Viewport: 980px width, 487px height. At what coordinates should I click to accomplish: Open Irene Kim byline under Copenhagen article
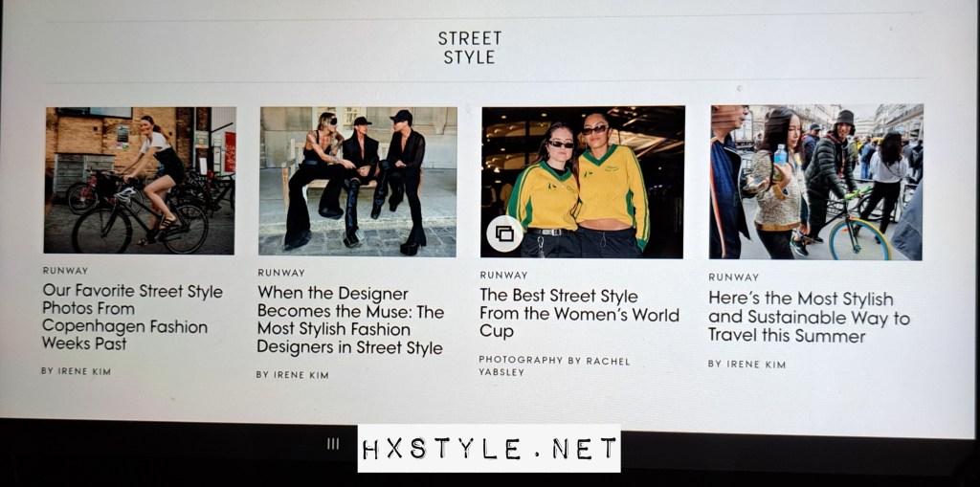77,371
